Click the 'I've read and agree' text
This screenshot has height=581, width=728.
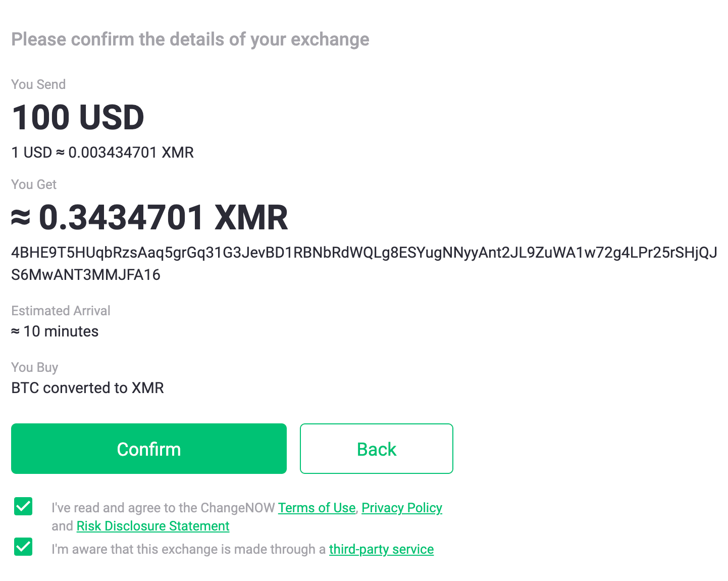coord(163,508)
